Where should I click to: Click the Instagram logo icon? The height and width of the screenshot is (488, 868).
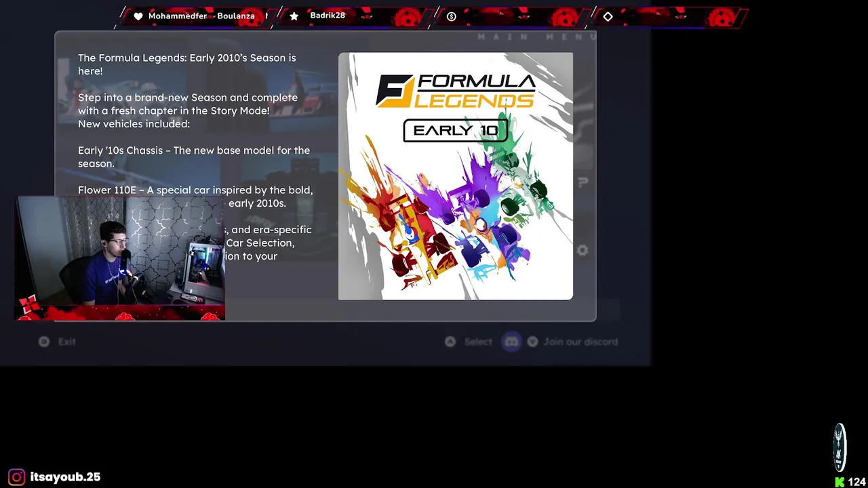pos(17,477)
